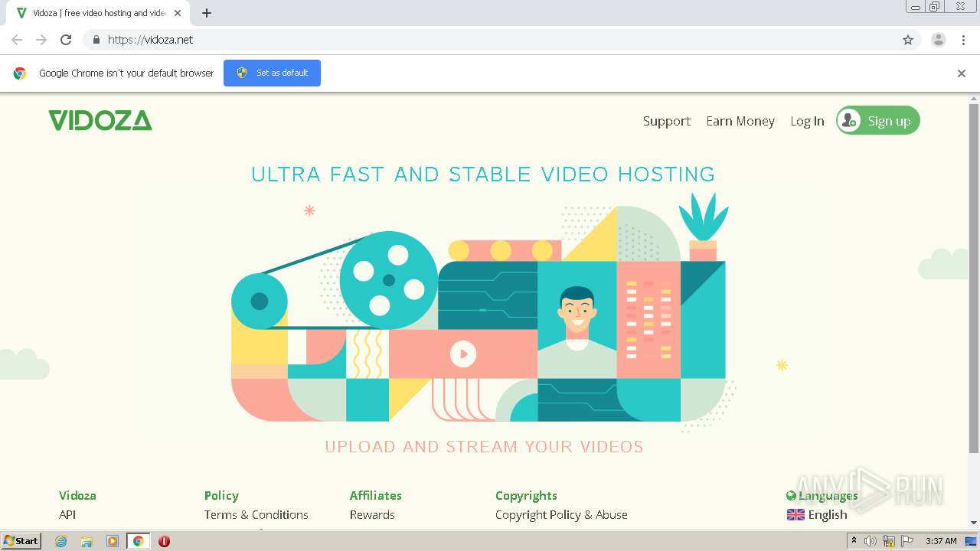Click the globe icon next to Languages
This screenshot has width=980, height=551.
pos(791,496)
